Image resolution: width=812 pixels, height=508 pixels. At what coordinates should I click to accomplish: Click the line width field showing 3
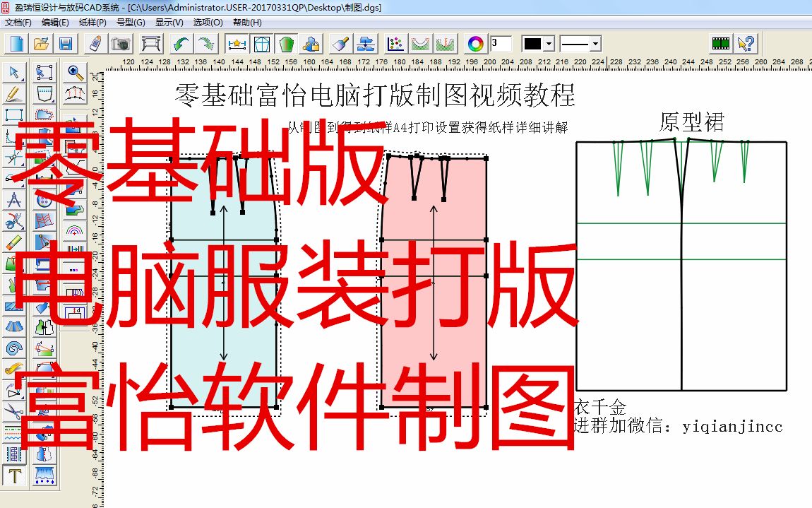[501, 44]
